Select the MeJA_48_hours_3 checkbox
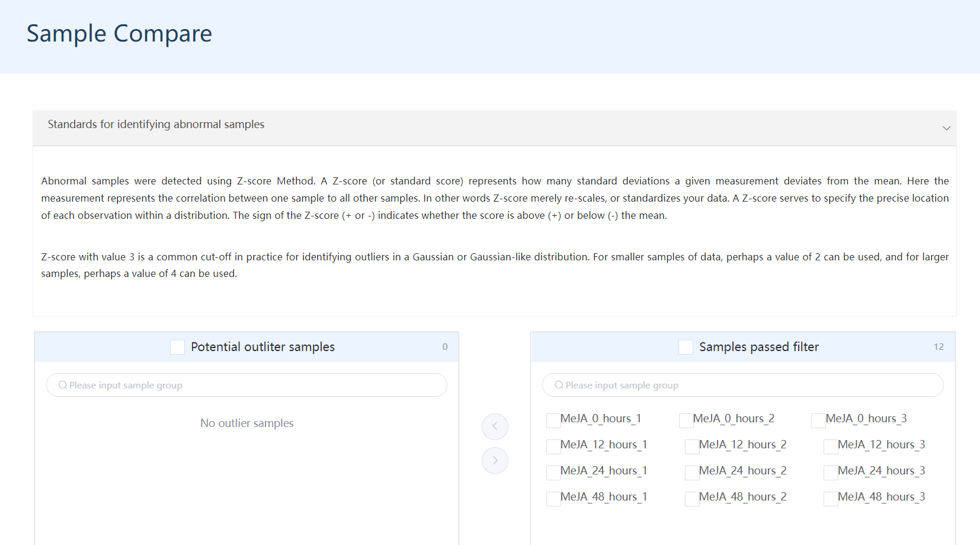The height and width of the screenshot is (545, 980). [x=831, y=499]
